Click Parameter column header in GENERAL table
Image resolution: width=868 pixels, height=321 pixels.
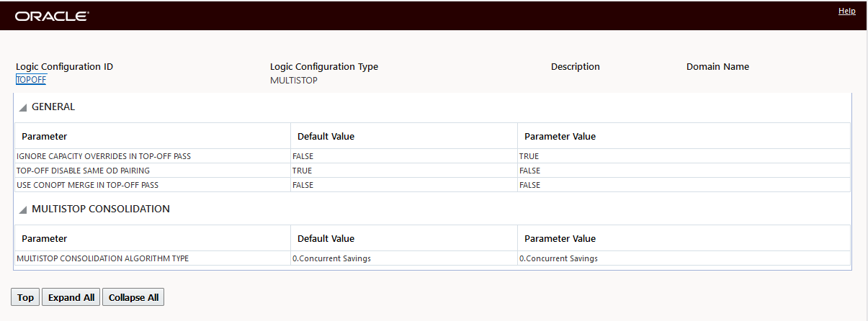click(44, 137)
